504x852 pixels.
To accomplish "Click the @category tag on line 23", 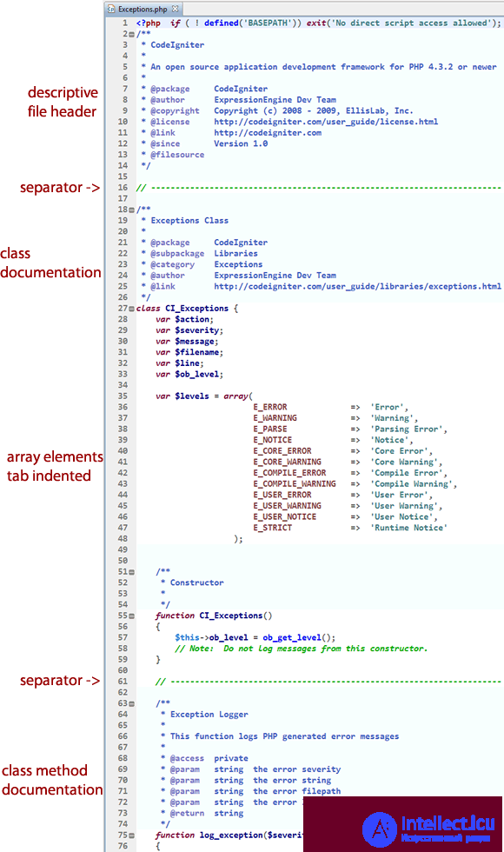I will [x=172, y=264].
